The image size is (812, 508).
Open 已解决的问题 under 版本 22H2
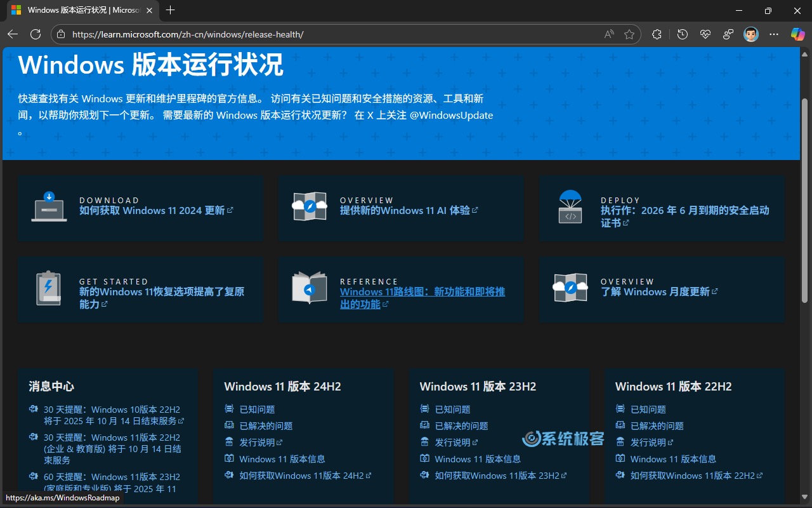point(657,426)
